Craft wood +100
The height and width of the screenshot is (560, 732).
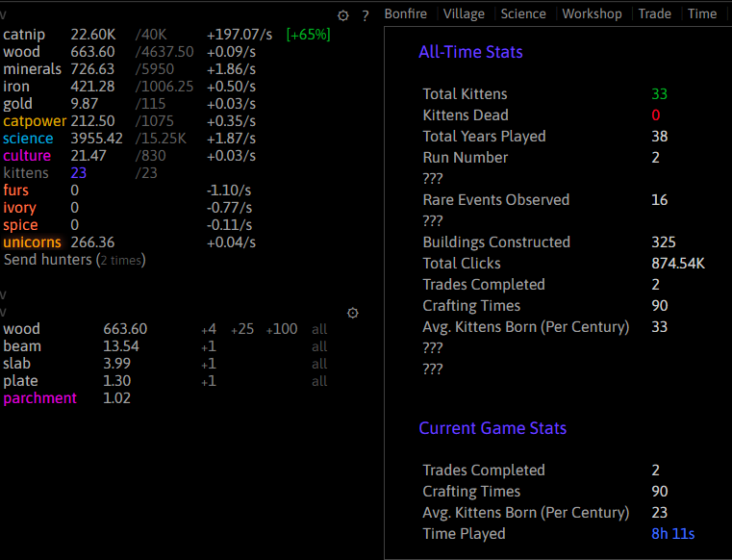point(282,329)
